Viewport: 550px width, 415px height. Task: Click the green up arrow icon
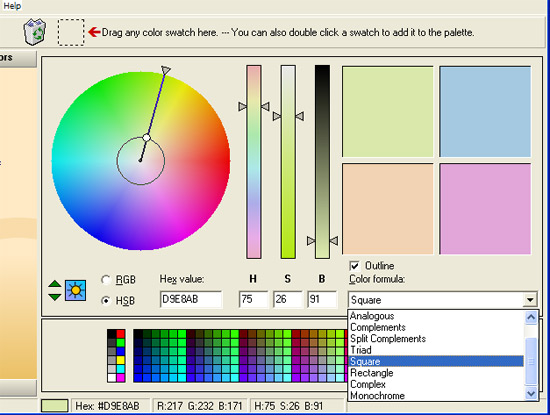(x=55, y=284)
